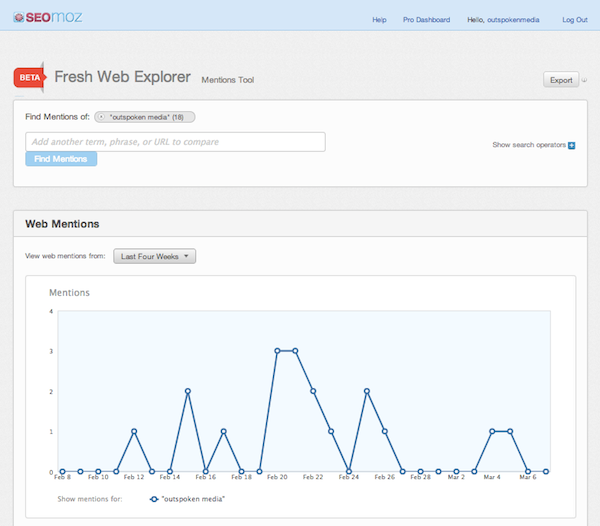Go to Pro Dashboard
600x526 pixels.
click(x=426, y=20)
